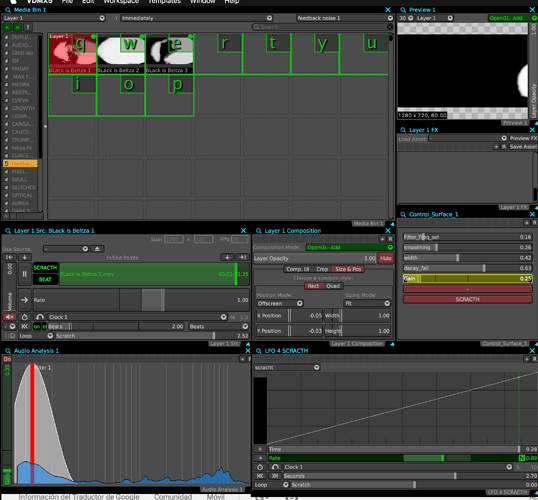Pause the Layer 1 Src movie playback
Screen dimensions: 538x500
click(25, 274)
